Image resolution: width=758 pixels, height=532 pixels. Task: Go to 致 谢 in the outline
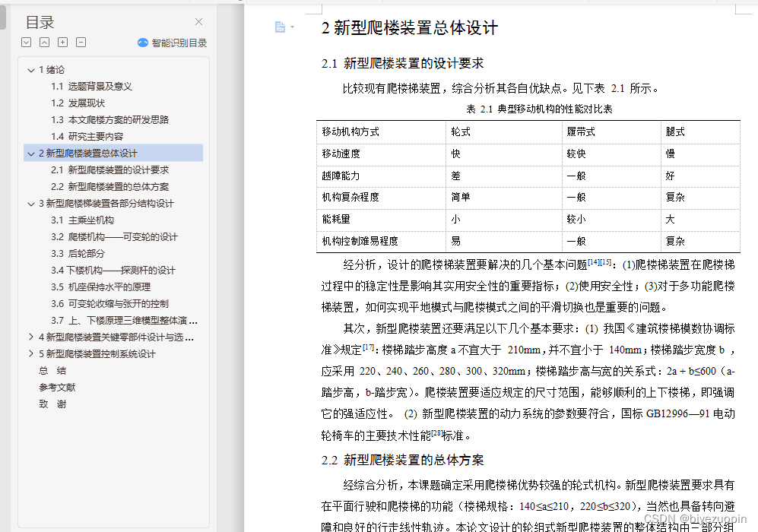click(52, 404)
